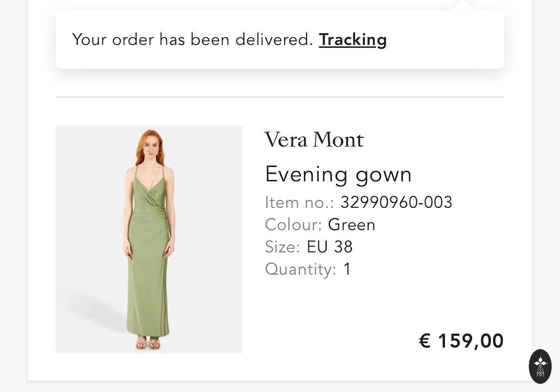Click the Evening gown product title

coord(338,175)
